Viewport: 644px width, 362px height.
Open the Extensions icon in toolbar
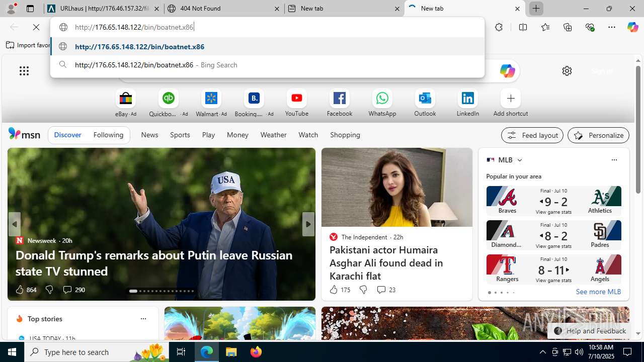499,27
